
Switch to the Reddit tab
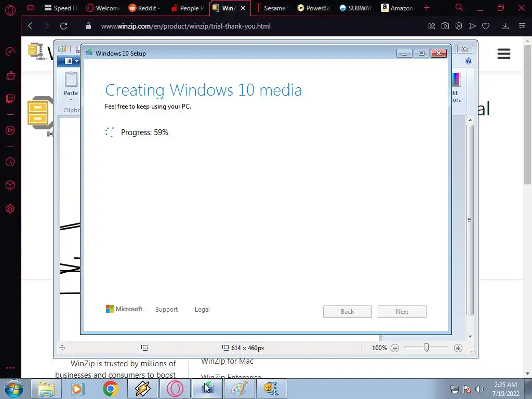pos(145,8)
